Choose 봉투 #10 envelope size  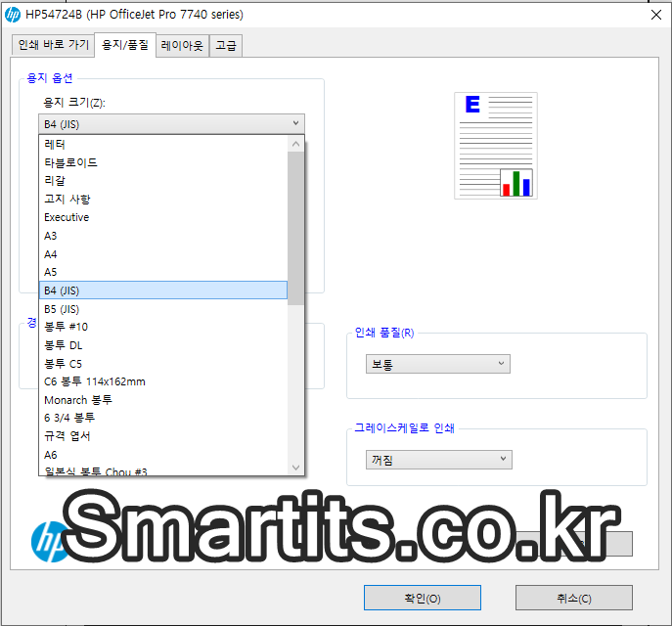tap(163, 327)
